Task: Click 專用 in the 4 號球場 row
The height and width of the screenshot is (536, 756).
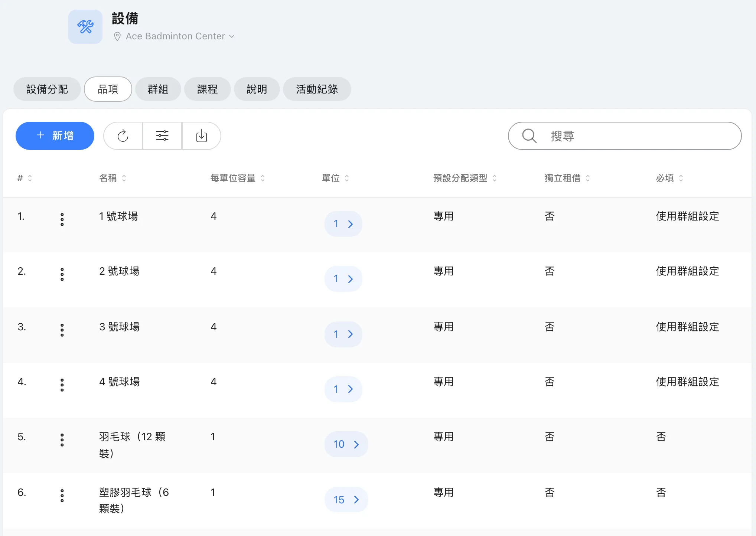Action: point(443,382)
